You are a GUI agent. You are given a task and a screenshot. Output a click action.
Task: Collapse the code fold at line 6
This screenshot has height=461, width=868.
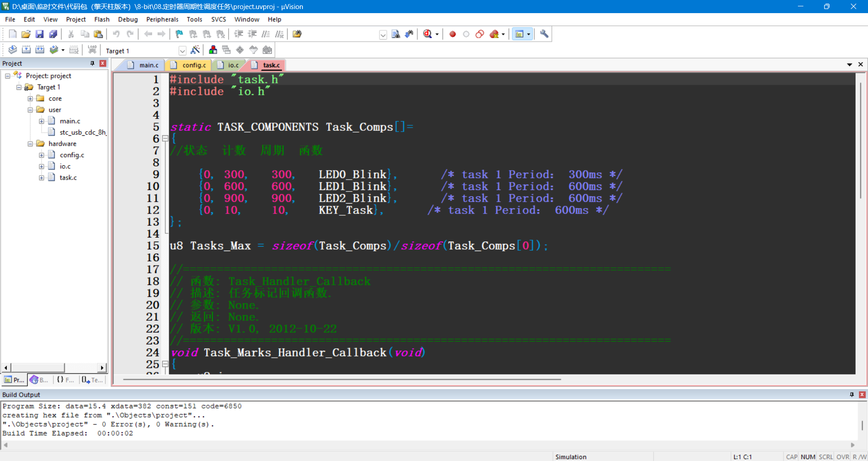(x=165, y=138)
